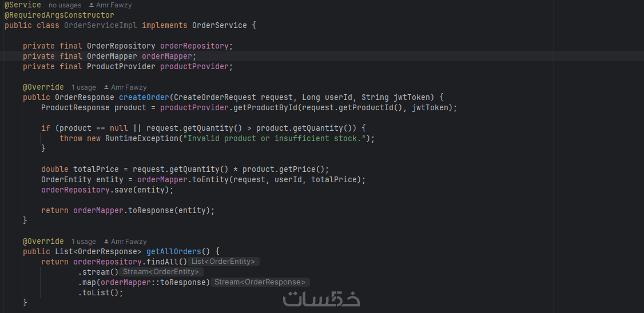Open the "1 usage" hint above getAllOrders

click(x=84, y=242)
